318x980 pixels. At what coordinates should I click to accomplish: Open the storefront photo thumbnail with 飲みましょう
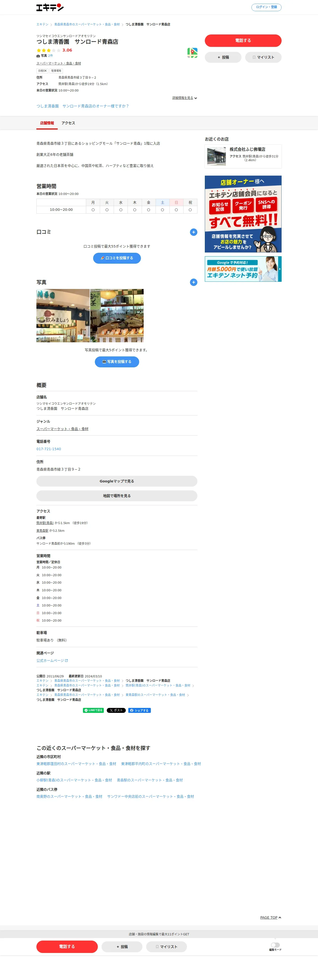click(x=63, y=315)
